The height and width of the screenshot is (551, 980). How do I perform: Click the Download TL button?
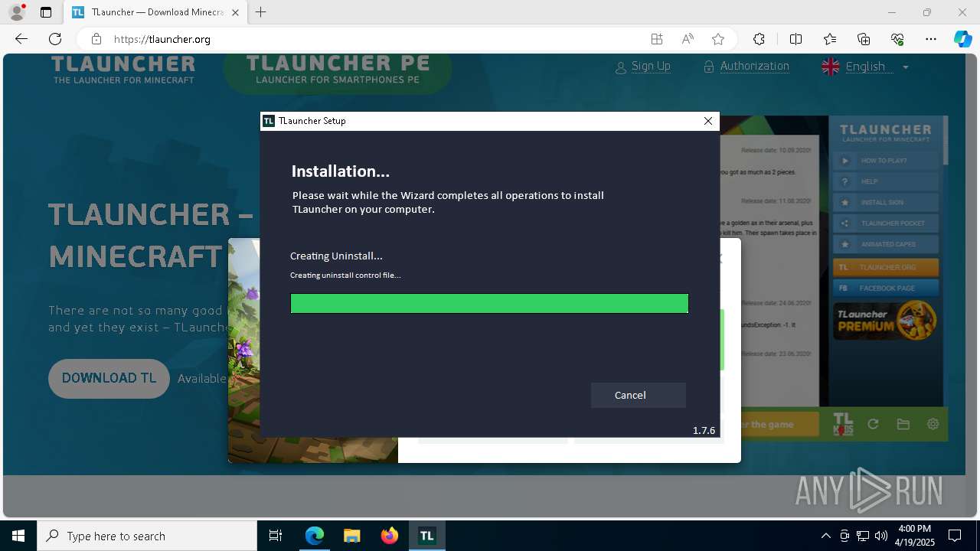click(109, 379)
